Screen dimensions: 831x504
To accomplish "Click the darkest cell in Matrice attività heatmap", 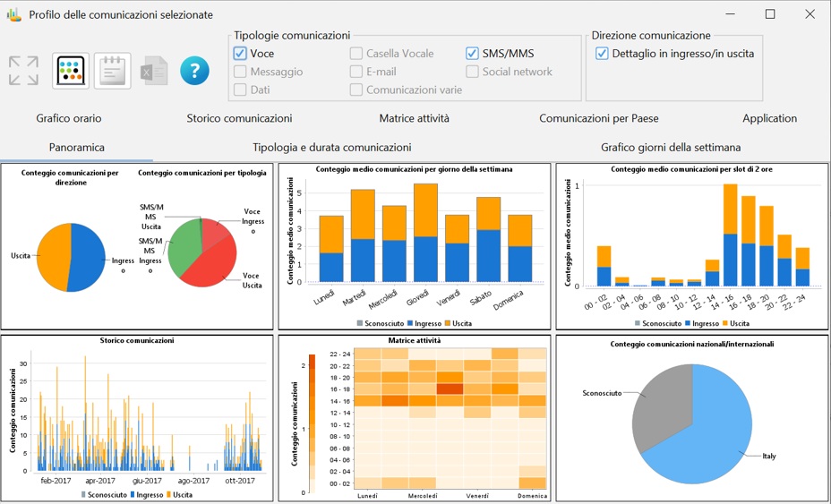I will (x=450, y=389).
